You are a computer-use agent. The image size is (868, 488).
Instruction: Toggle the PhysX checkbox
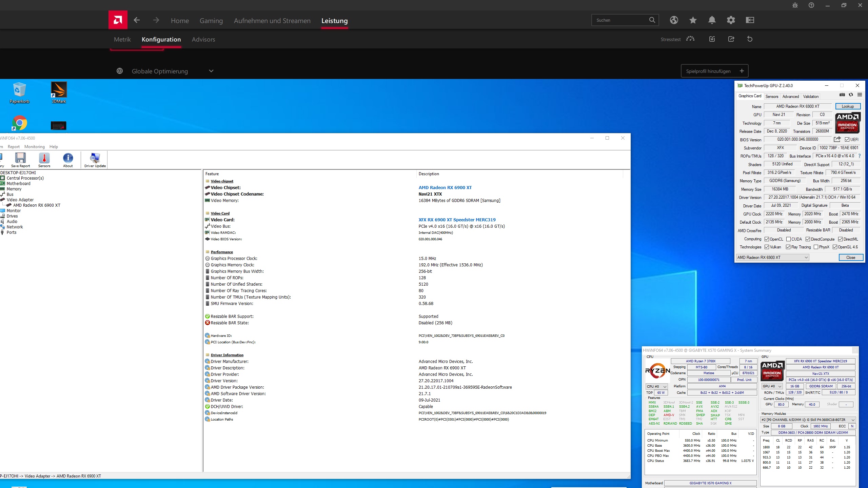click(816, 247)
